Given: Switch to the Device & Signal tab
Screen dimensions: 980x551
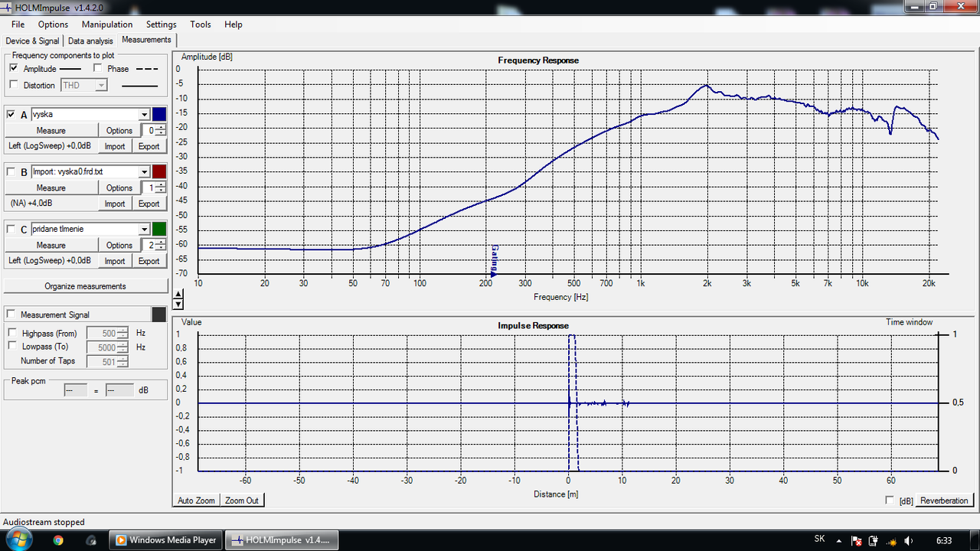Looking at the screenshot, I should pos(32,41).
